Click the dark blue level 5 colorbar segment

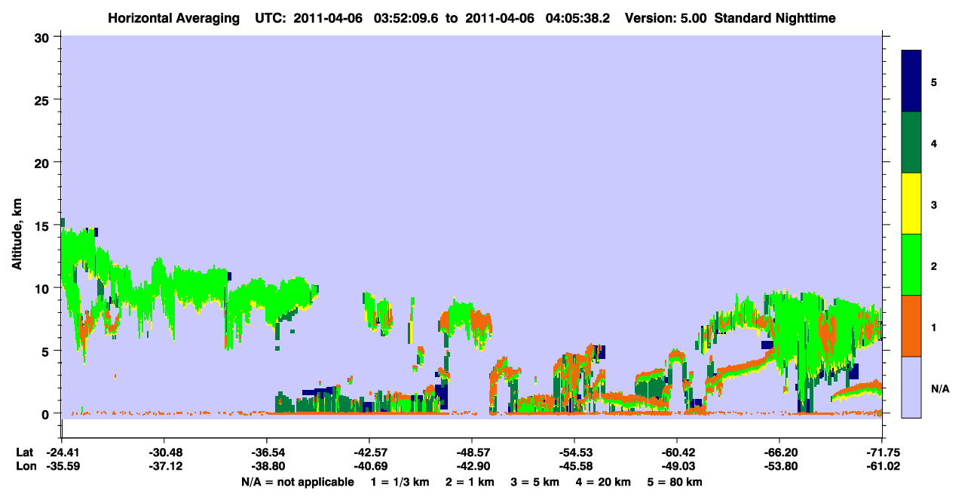tap(911, 81)
